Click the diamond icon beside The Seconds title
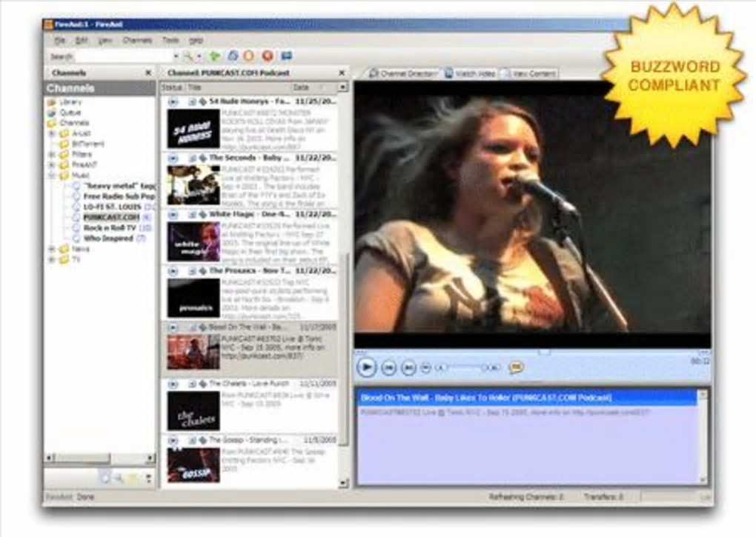Viewport: 756px width, 537px height. [x=203, y=159]
